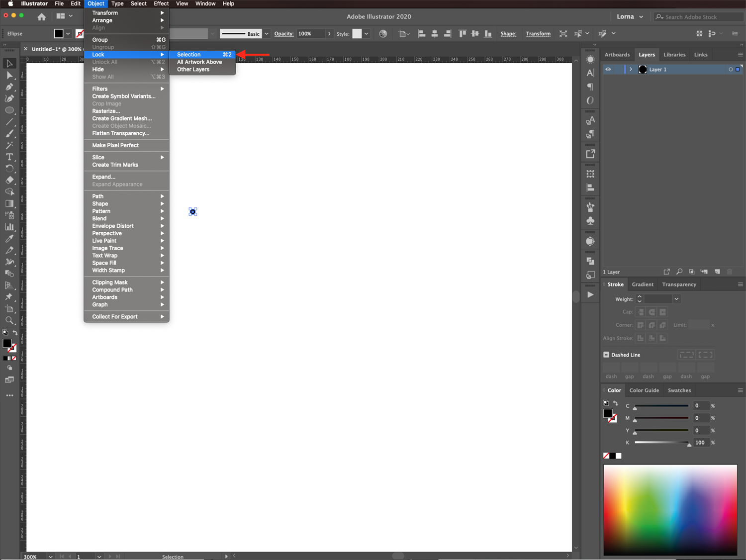The width and height of the screenshot is (746, 560).
Task: Click Layer 1 target circle indicator
Action: pyautogui.click(x=731, y=69)
